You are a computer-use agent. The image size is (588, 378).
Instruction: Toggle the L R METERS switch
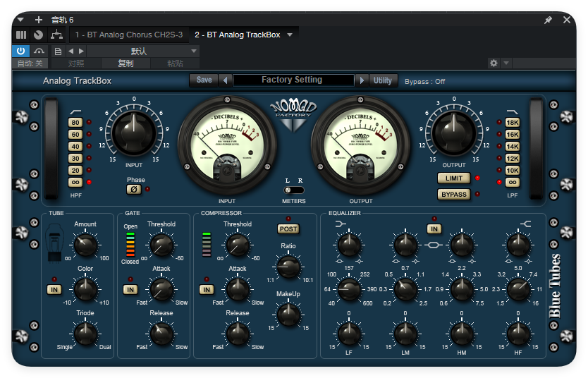pyautogui.click(x=293, y=190)
